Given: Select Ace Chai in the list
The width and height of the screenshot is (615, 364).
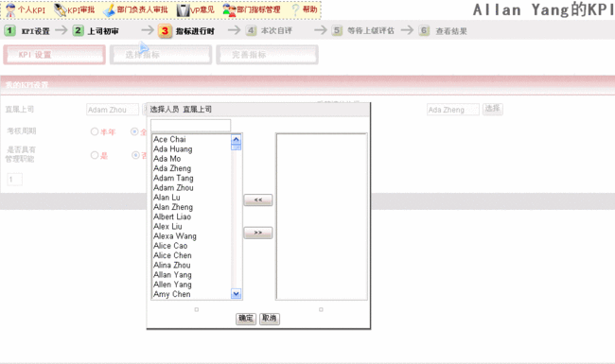Looking at the screenshot, I should (x=169, y=139).
